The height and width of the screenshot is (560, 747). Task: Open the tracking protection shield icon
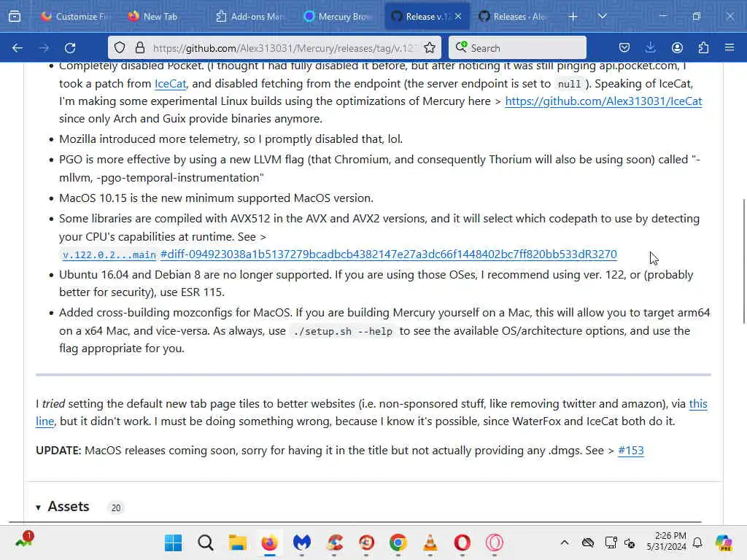[120, 47]
